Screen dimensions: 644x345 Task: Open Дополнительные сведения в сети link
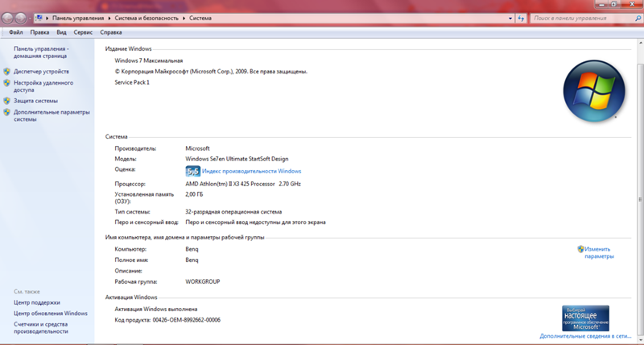point(585,336)
